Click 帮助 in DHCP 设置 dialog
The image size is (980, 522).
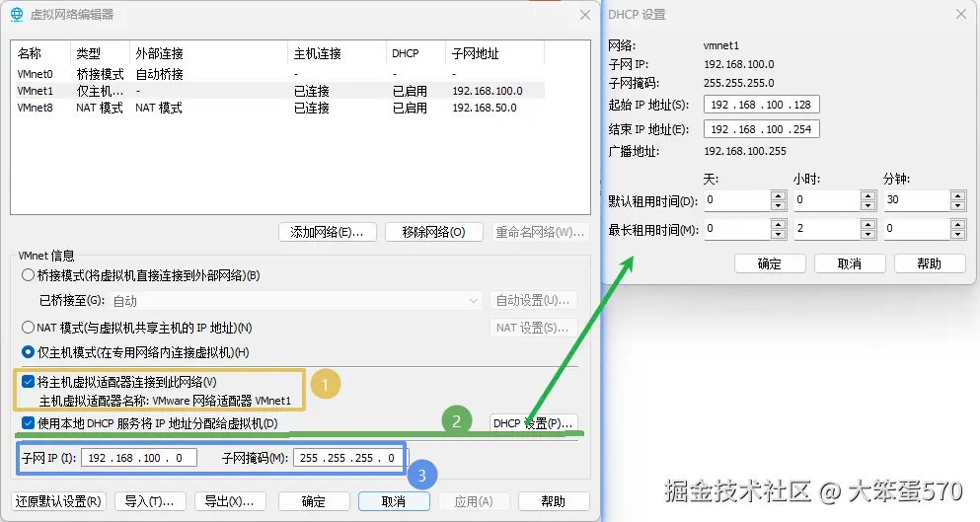[x=930, y=263]
